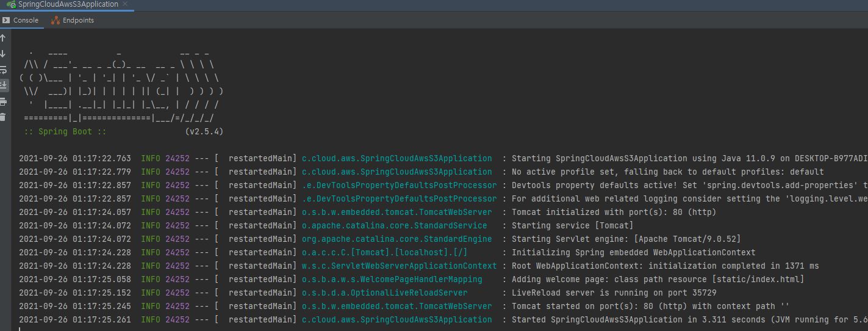Click logger 'org.apache.catalina.core.StandardEngine'

pyautogui.click(x=396, y=239)
